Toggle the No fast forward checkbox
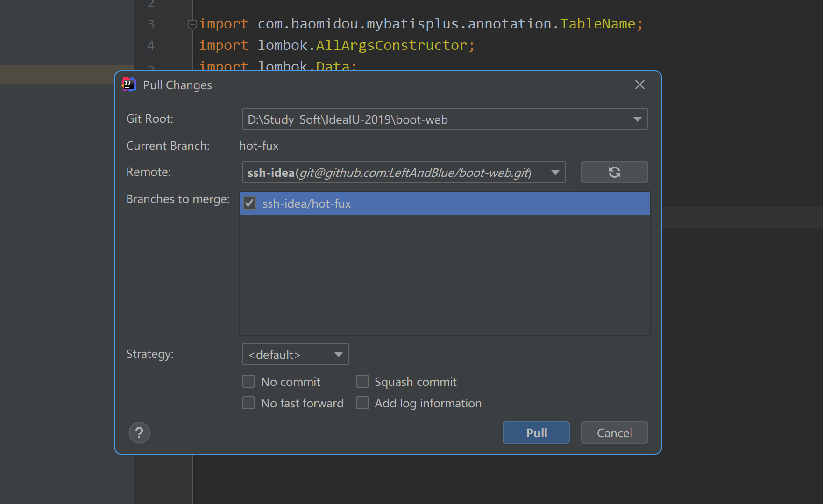The height and width of the screenshot is (504, 823). [248, 403]
